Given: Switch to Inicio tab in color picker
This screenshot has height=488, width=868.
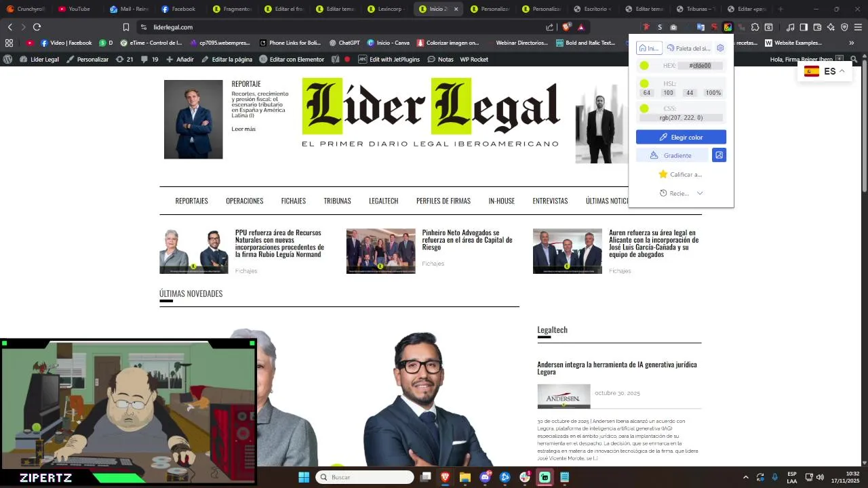Looking at the screenshot, I should click(649, 48).
